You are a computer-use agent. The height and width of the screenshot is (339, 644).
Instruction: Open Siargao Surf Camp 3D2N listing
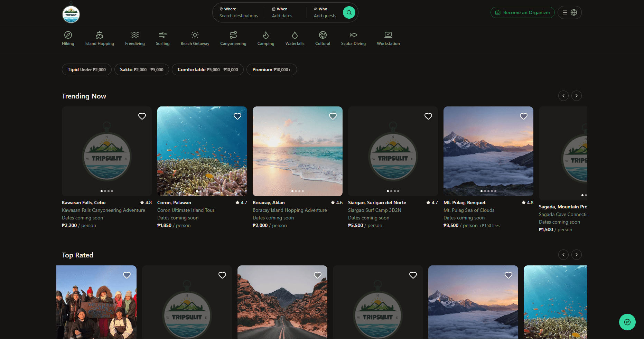(375, 210)
